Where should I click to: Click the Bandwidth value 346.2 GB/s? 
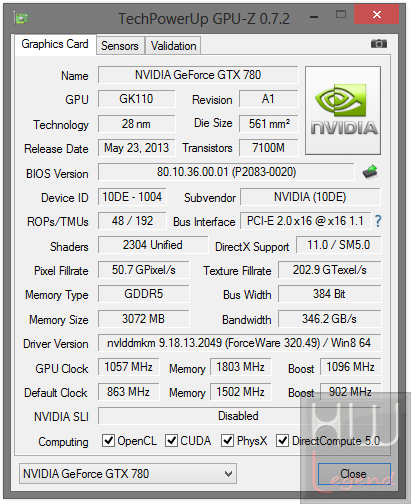click(330, 319)
